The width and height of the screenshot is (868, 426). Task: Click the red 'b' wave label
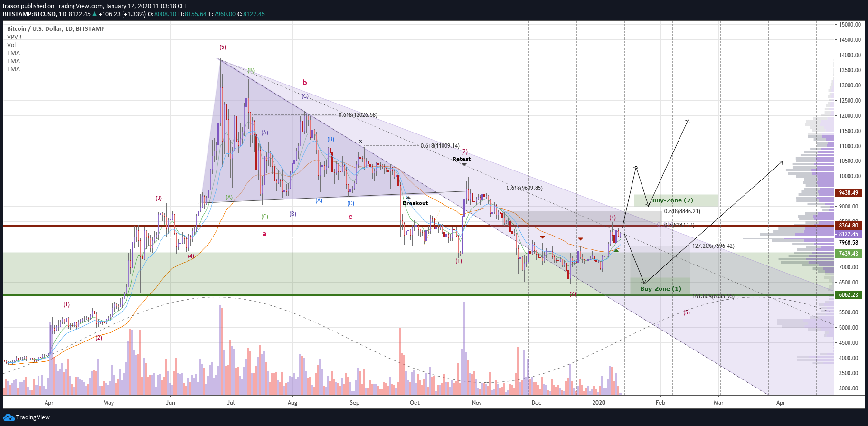tap(305, 83)
